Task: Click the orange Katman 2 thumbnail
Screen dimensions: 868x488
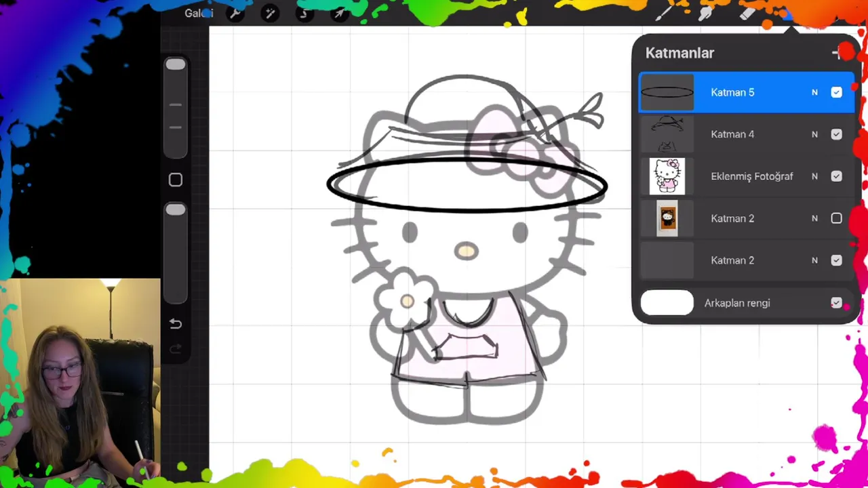Action: (x=667, y=218)
